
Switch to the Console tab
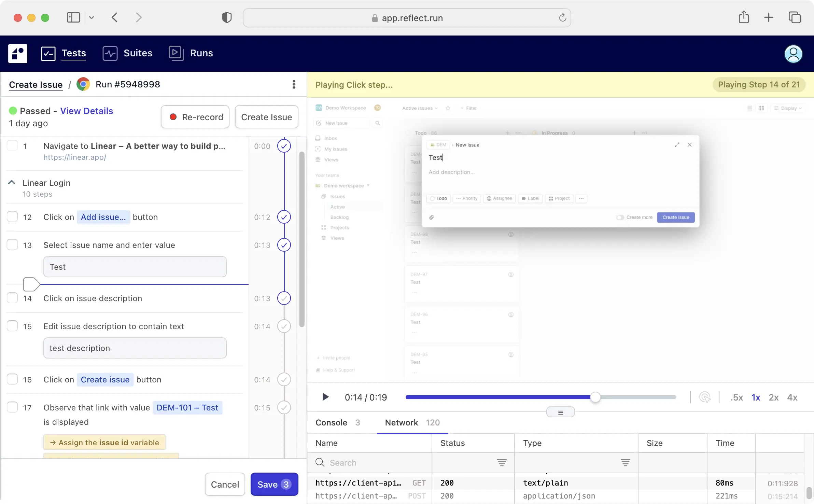(x=331, y=422)
